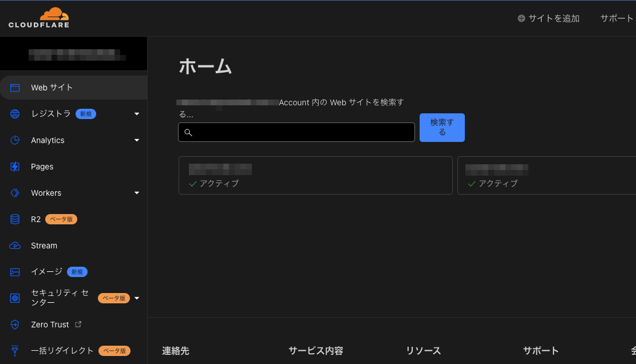Expand the セキュリティ センター submenu arrow
Image resolution: width=636 pixels, height=364 pixels.
tap(137, 298)
